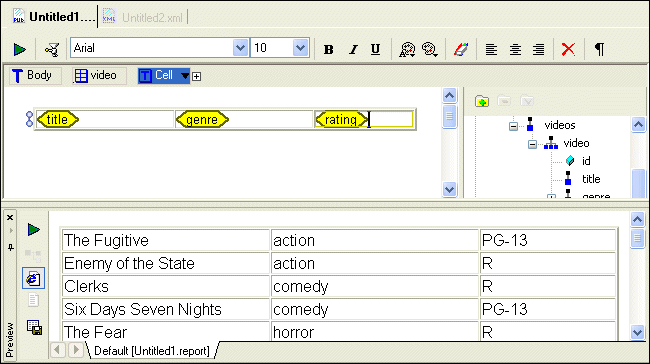Select the title element in the tree
The image size is (650, 364).
pos(591,179)
